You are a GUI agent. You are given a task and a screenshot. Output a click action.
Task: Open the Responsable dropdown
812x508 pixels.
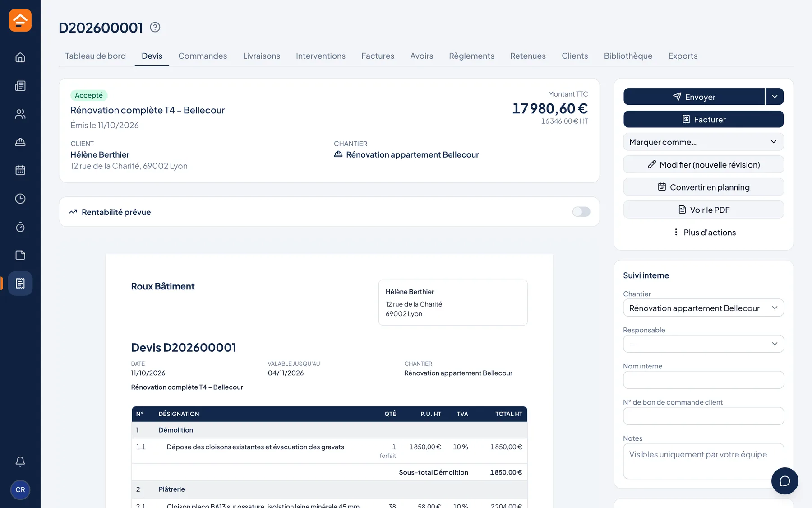click(703, 344)
